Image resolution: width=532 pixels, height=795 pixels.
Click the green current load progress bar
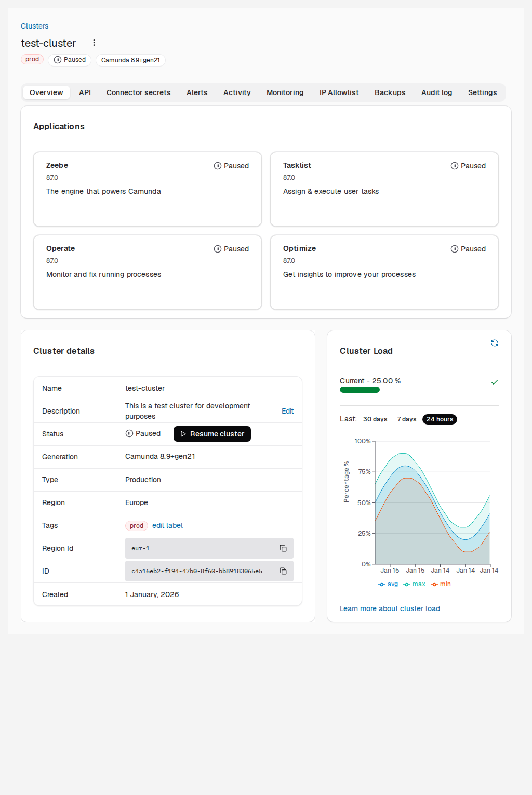(360, 390)
